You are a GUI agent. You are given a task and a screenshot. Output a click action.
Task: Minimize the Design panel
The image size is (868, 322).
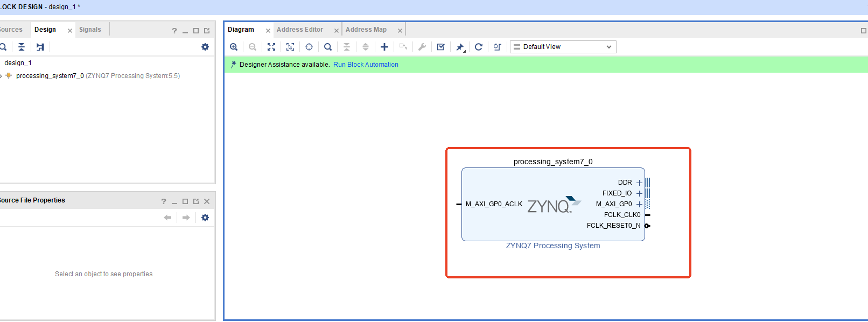185,31
